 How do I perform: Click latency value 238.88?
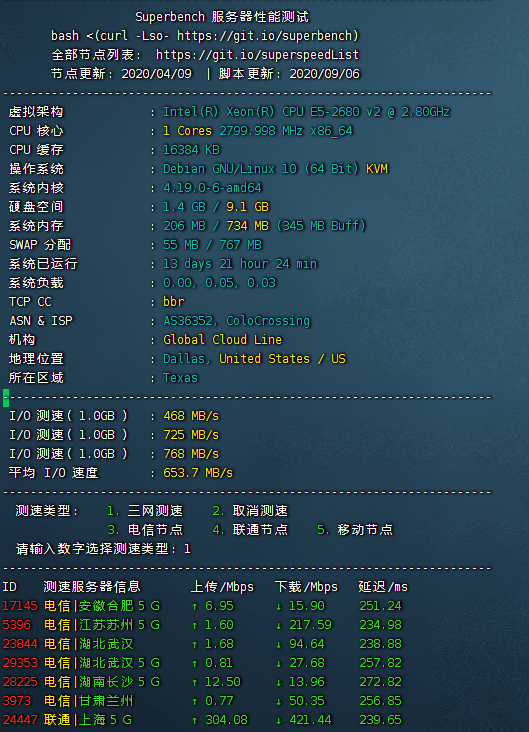tap(381, 644)
